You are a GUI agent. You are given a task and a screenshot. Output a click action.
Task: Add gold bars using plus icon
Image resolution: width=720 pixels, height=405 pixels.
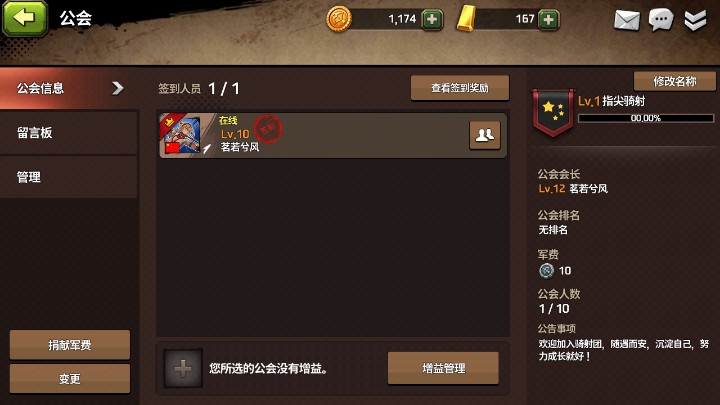click(x=548, y=20)
